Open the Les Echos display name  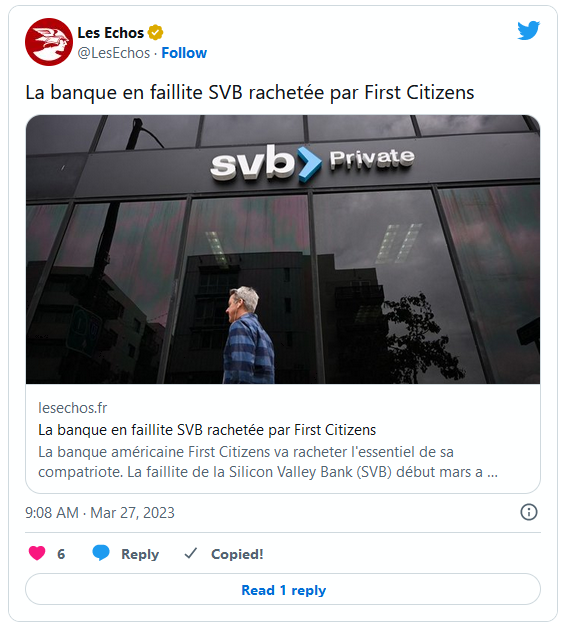(x=110, y=33)
